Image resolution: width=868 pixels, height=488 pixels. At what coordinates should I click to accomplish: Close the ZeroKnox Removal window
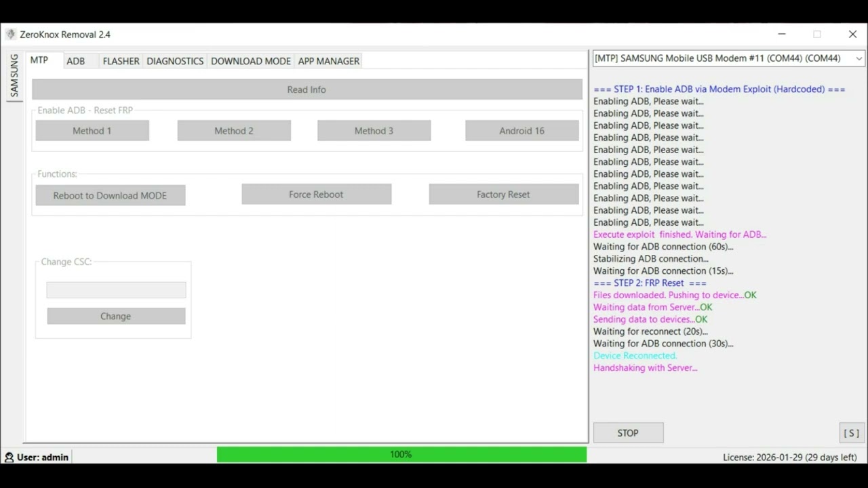[x=852, y=34]
